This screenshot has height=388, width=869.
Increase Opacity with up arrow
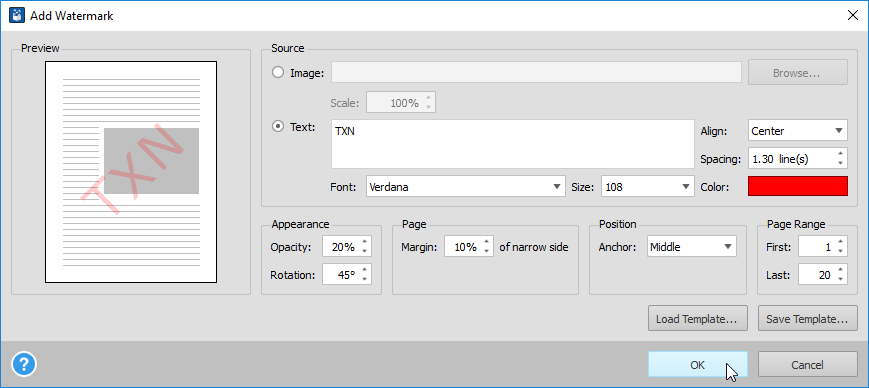pyautogui.click(x=364, y=242)
